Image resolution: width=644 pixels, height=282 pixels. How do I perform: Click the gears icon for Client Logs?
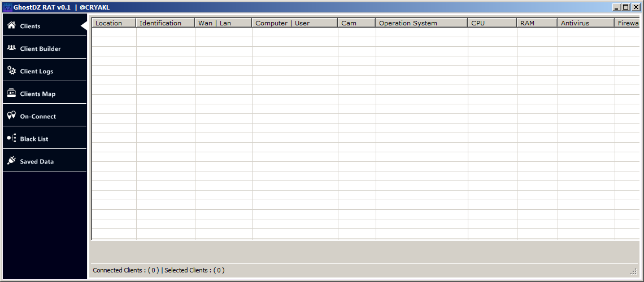tap(11, 70)
